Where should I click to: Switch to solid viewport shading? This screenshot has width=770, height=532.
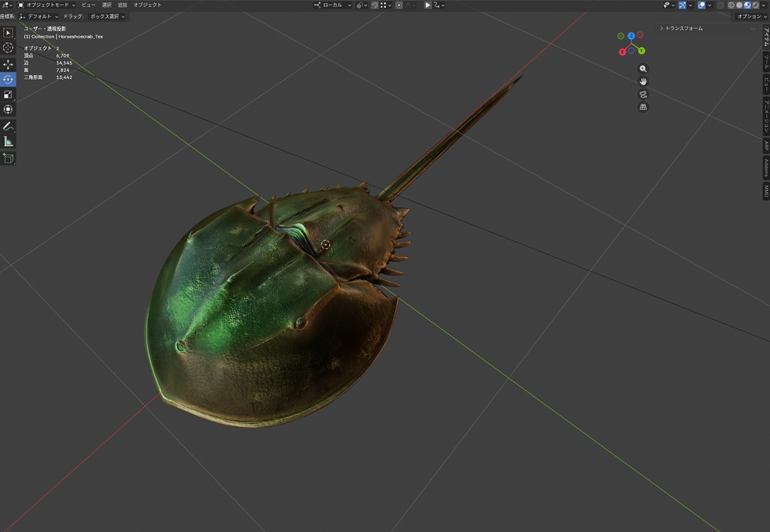[739, 5]
